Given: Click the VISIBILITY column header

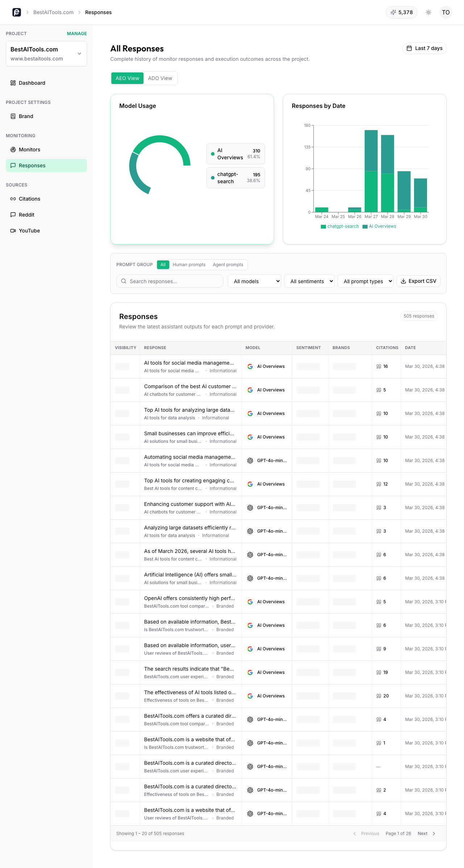Looking at the screenshot, I should pyautogui.click(x=125, y=348).
